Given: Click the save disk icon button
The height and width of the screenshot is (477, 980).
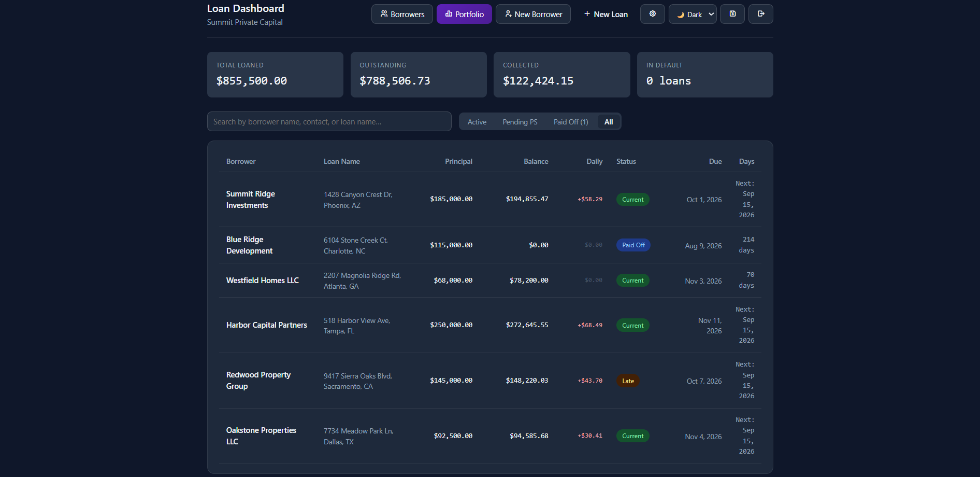Looking at the screenshot, I should (732, 14).
